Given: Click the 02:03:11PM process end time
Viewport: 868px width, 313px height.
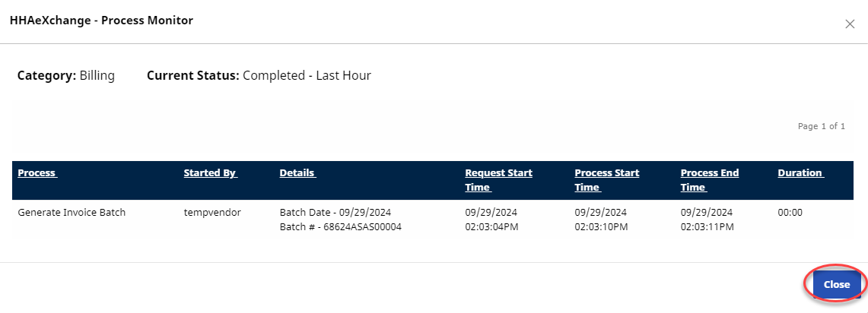Looking at the screenshot, I should pyautogui.click(x=708, y=226).
